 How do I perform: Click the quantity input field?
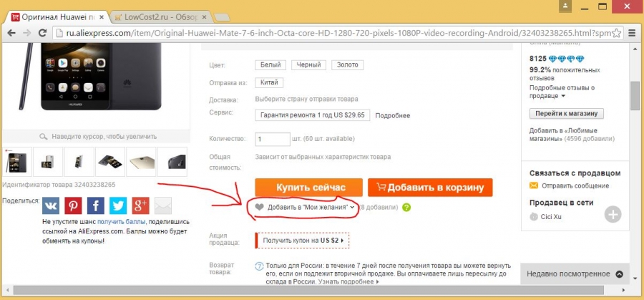pos(273,139)
